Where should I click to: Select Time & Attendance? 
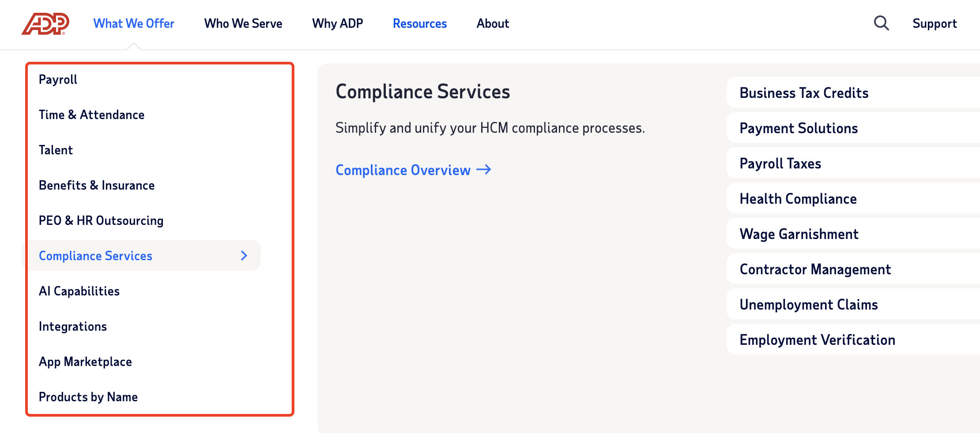coord(91,115)
